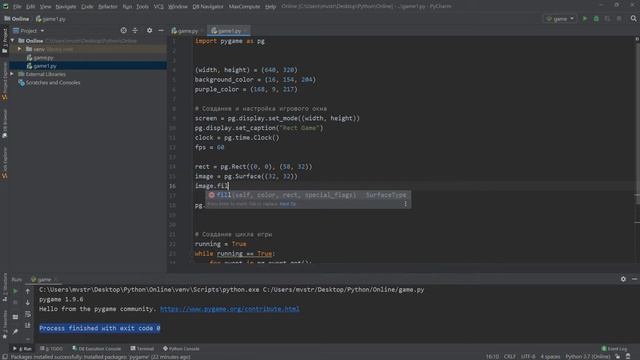The height and width of the screenshot is (360, 640).
Task: Open the Refactor menu
Action: tap(108, 7)
